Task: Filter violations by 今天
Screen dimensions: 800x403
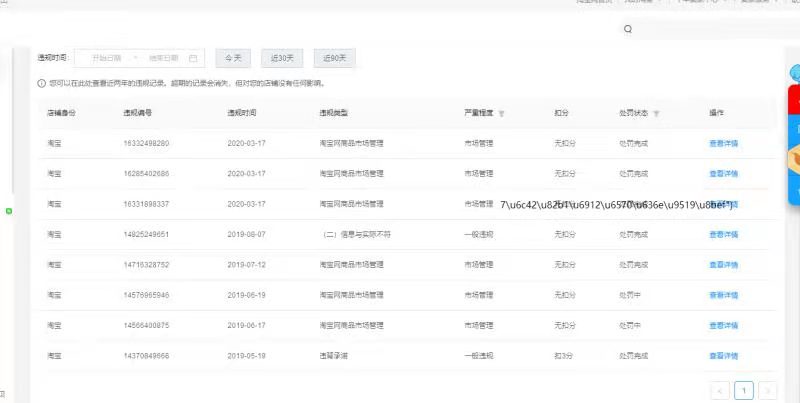Action: [233, 58]
